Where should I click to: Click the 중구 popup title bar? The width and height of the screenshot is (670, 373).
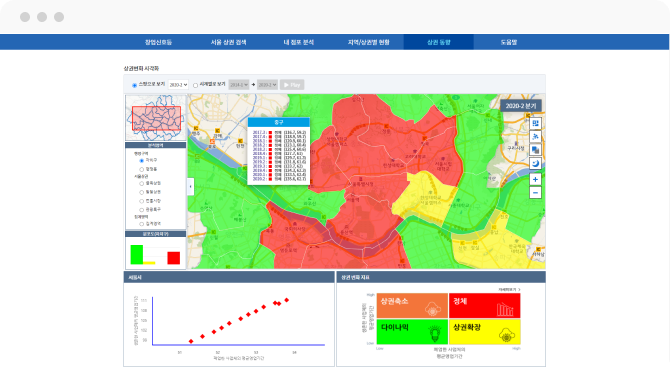tap(279, 122)
